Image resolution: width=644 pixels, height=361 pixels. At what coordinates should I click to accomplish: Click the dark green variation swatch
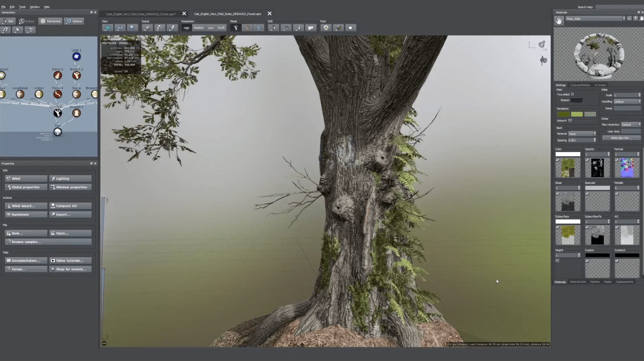563,114
